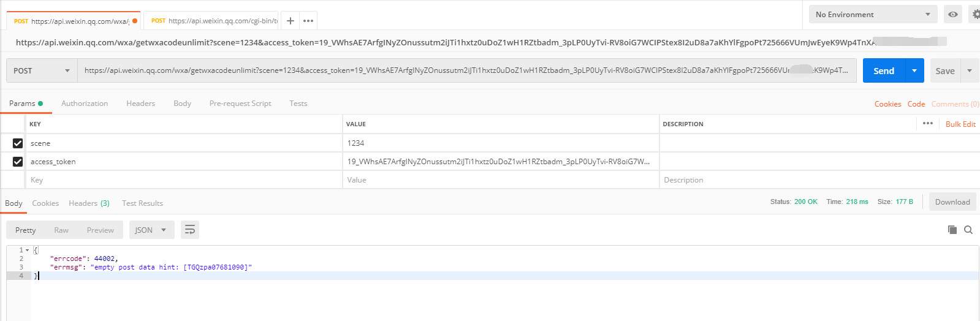Open tab options ellipsis menu
The width and height of the screenshot is (980, 321).
pyautogui.click(x=308, y=21)
